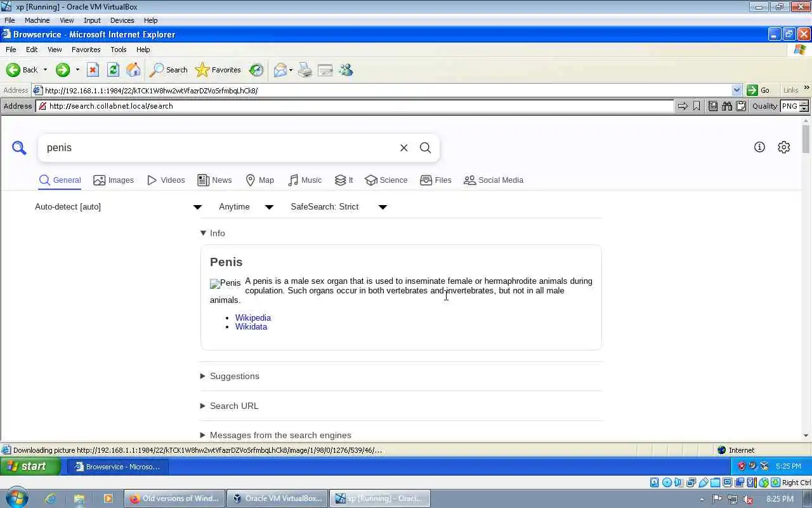Switch to the Music tab

pos(304,180)
